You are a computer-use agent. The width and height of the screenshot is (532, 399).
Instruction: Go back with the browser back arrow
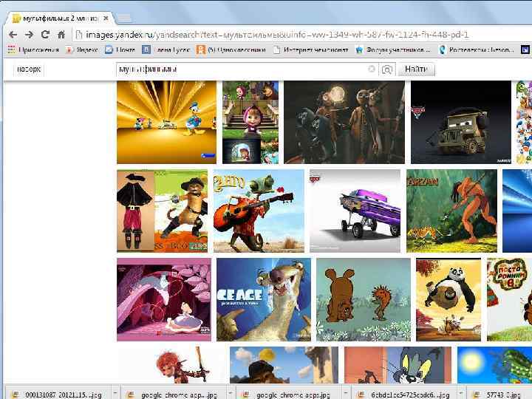click(13, 35)
